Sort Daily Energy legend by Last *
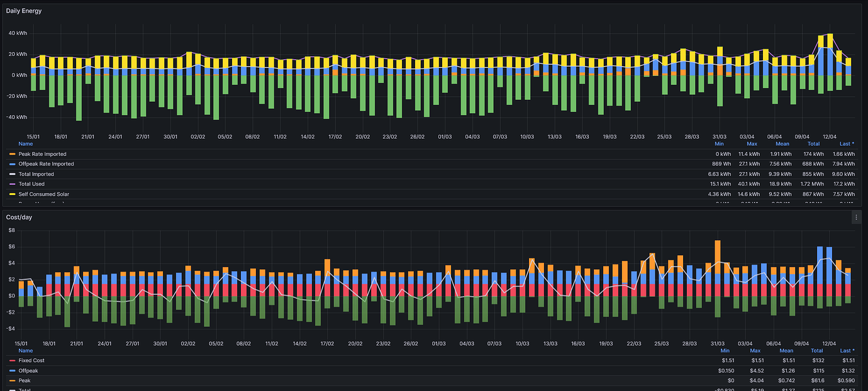 [847, 144]
